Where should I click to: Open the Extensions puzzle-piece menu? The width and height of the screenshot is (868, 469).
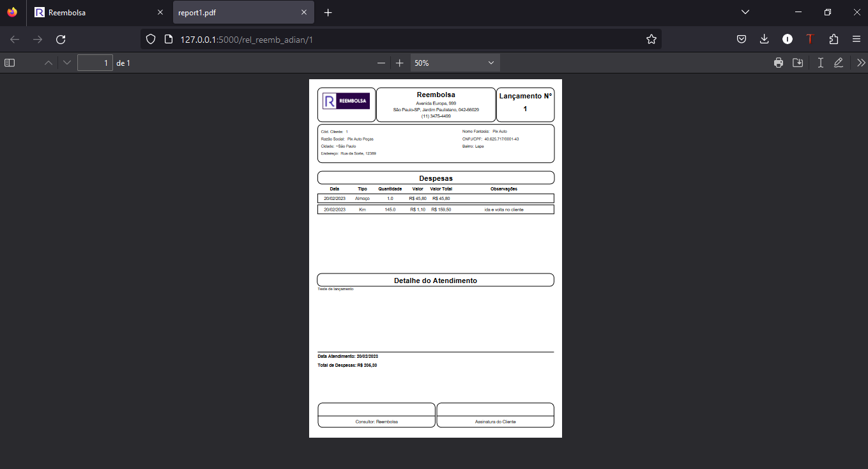point(834,39)
